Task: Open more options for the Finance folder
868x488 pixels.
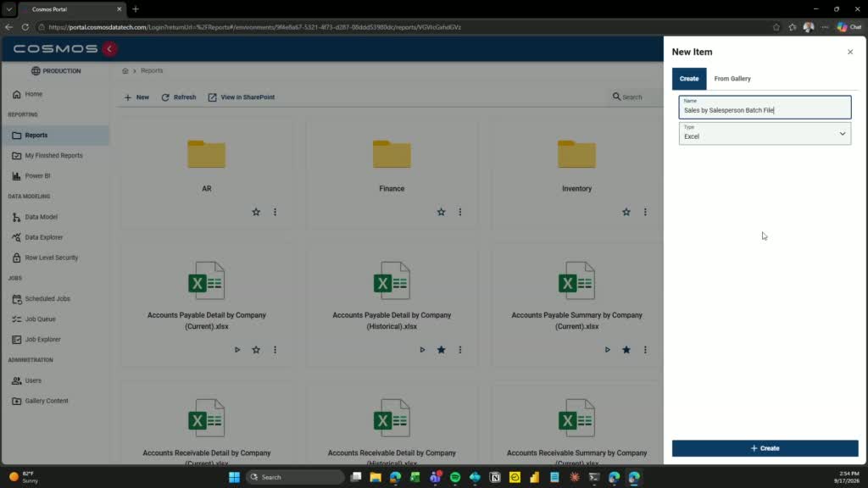Action: [460, 212]
